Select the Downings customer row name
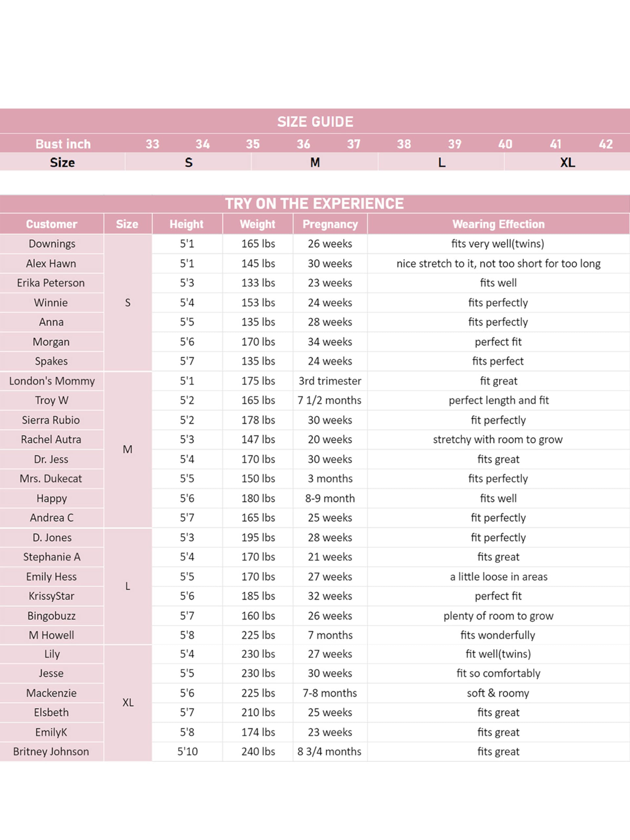 click(52, 244)
